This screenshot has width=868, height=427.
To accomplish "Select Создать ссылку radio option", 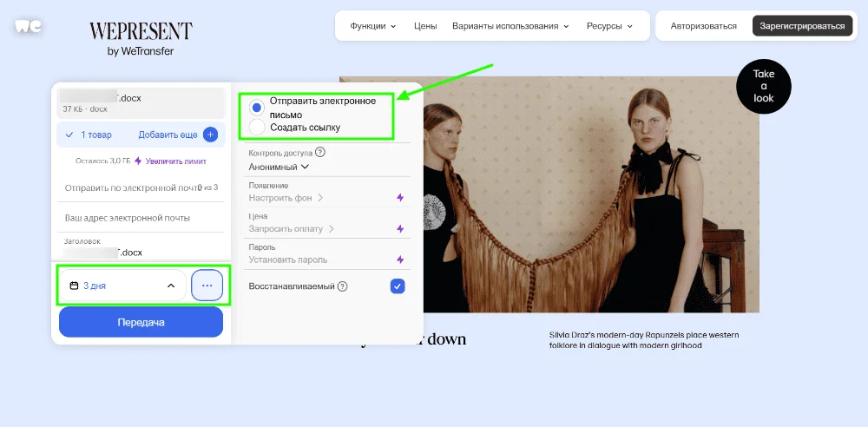I will tap(256, 128).
